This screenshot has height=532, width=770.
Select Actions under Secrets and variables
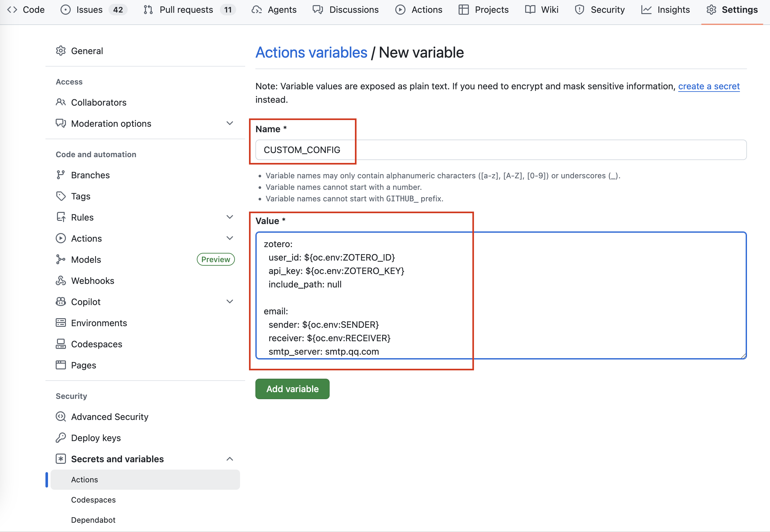(145, 479)
